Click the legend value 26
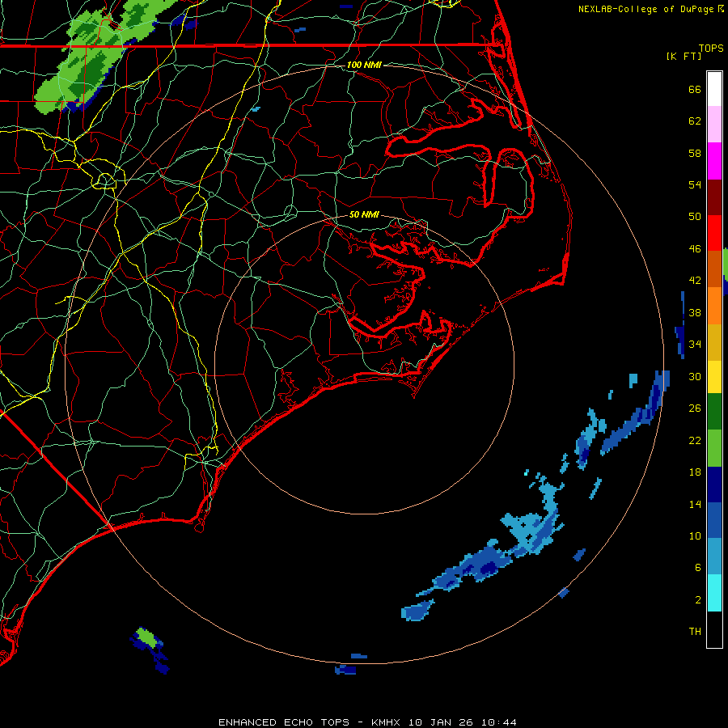728x728 pixels. [x=695, y=408]
